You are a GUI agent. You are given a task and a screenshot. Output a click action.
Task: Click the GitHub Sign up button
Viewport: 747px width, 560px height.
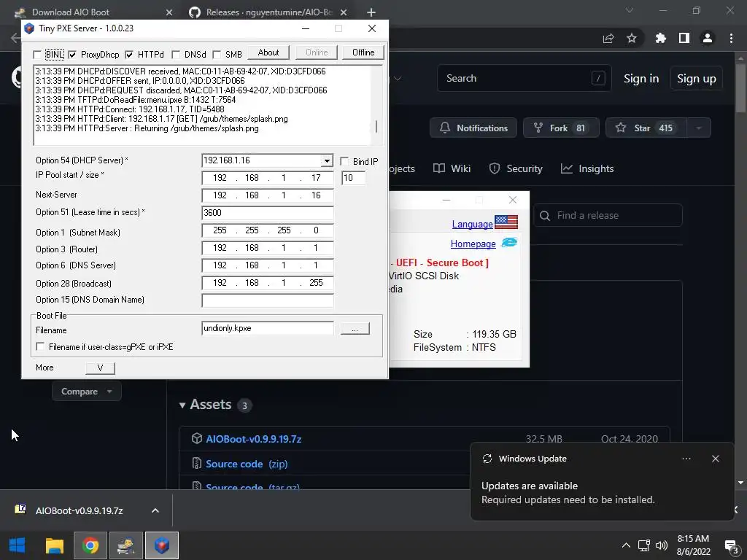697,79
